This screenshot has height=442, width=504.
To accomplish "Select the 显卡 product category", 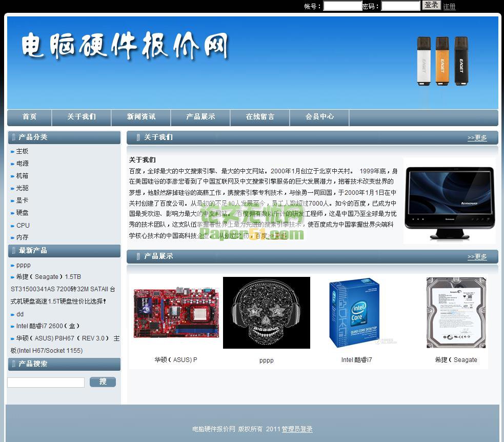I will pos(22,200).
